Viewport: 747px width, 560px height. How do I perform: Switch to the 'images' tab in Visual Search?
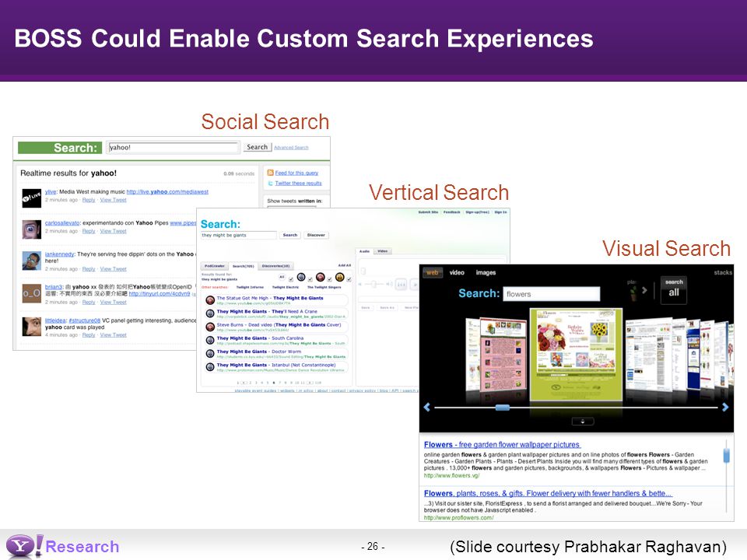click(486, 272)
